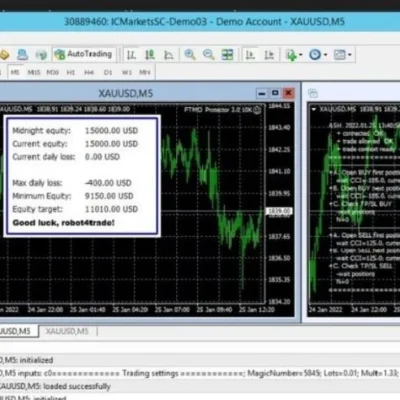Switch chart to candlesticks view
Viewport: 400px width, 400px height.
click(150, 54)
